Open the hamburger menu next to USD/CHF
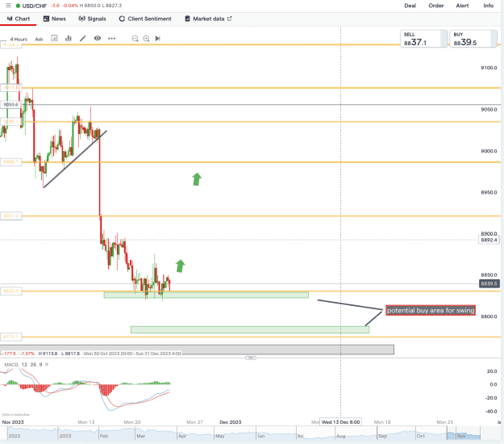Image resolution: width=504 pixels, height=444 pixels. 8,6
